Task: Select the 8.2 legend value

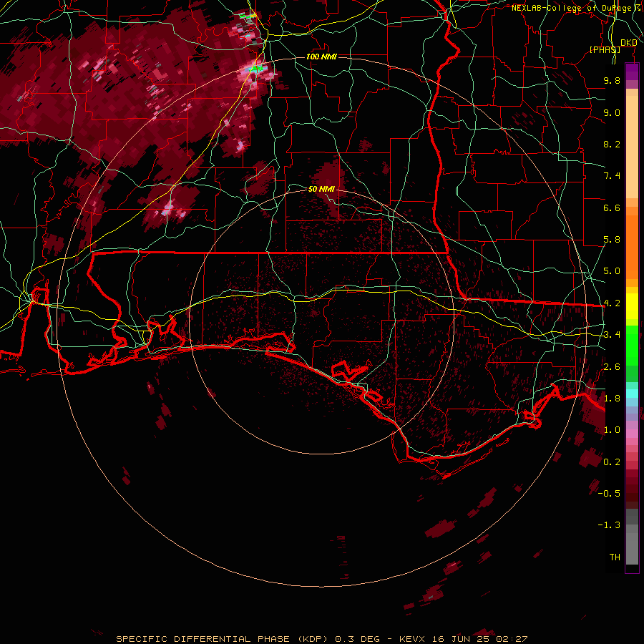Action: pos(612,144)
